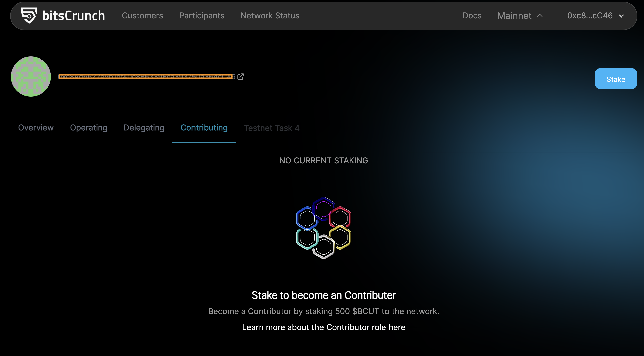Image resolution: width=644 pixels, height=356 pixels.
Task: Click the colorful hexagon cluster graphic
Action: [324, 228]
